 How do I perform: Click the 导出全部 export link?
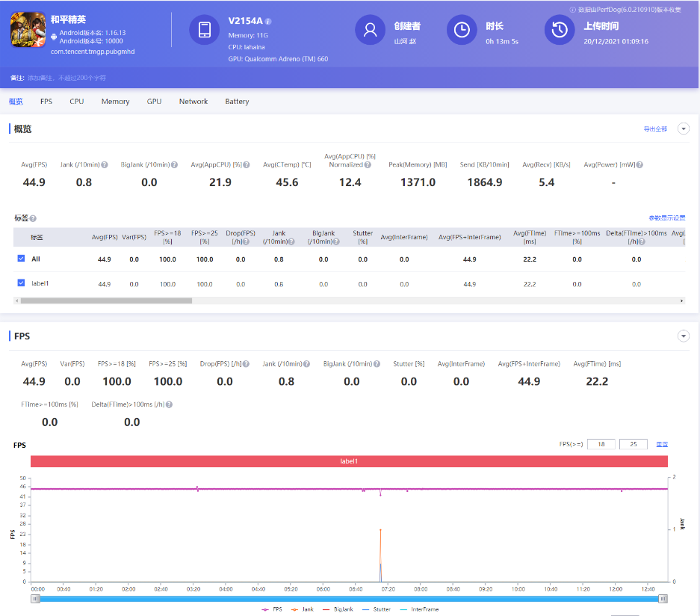(655, 129)
